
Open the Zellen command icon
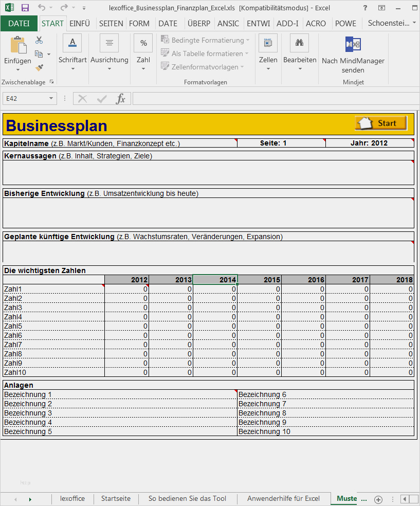[x=268, y=43]
